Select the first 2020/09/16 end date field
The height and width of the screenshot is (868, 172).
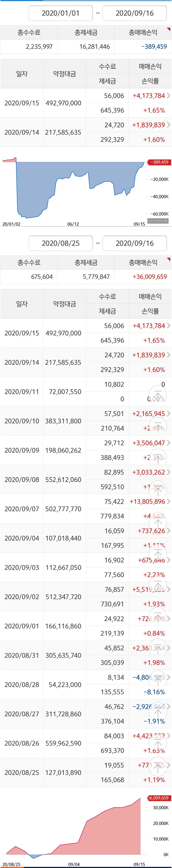pos(135,13)
